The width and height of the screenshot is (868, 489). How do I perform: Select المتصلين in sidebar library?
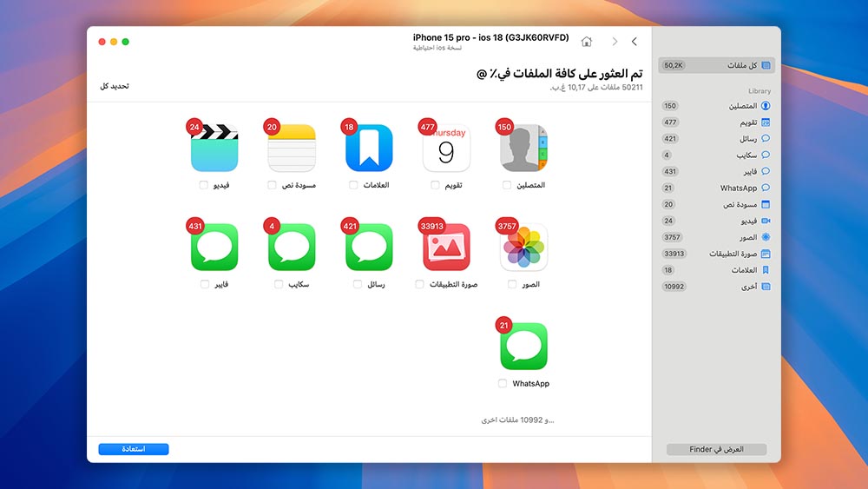716,106
